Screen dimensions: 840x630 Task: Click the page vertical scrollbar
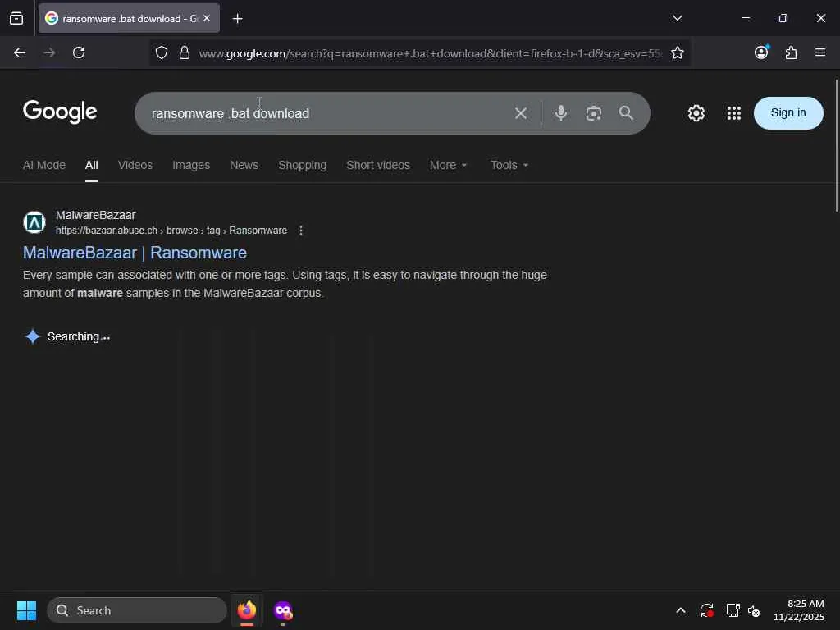click(x=836, y=146)
